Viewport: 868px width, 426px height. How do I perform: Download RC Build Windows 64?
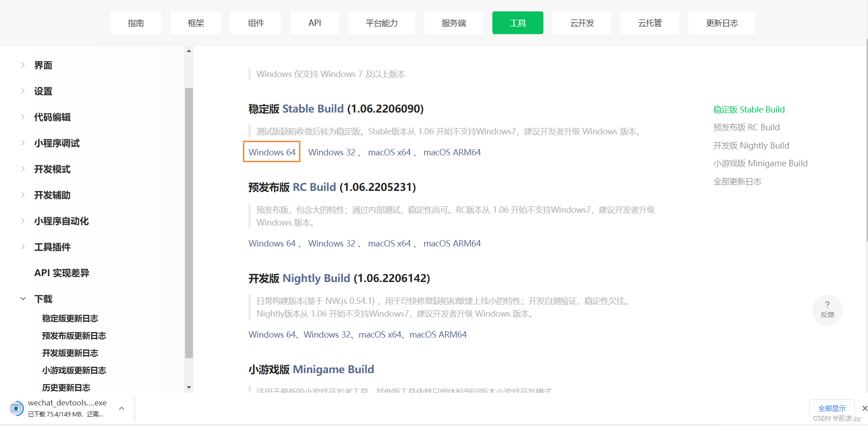pos(272,243)
